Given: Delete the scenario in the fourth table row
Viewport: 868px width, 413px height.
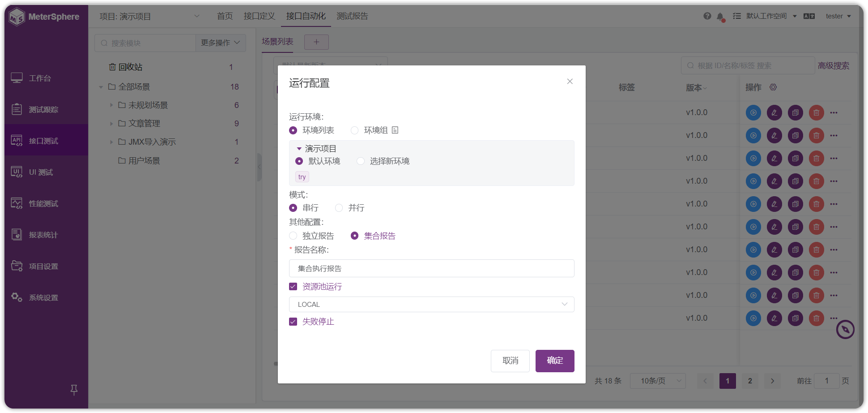Looking at the screenshot, I should (x=817, y=181).
